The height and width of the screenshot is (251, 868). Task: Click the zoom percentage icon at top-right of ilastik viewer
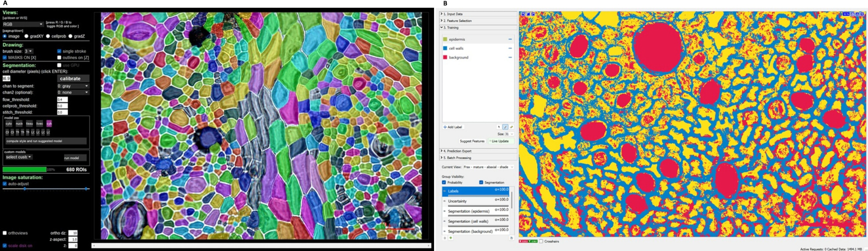point(846,14)
